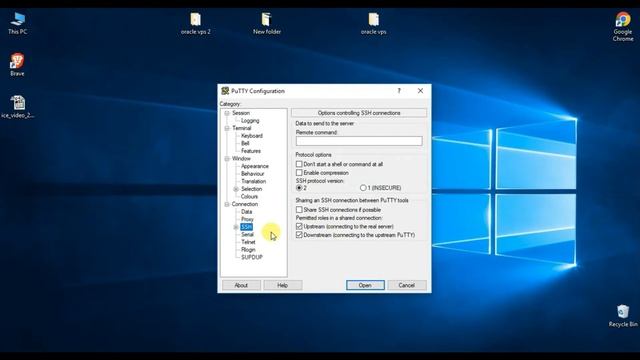Launch Google Chrome desktop icon

click(x=623, y=27)
